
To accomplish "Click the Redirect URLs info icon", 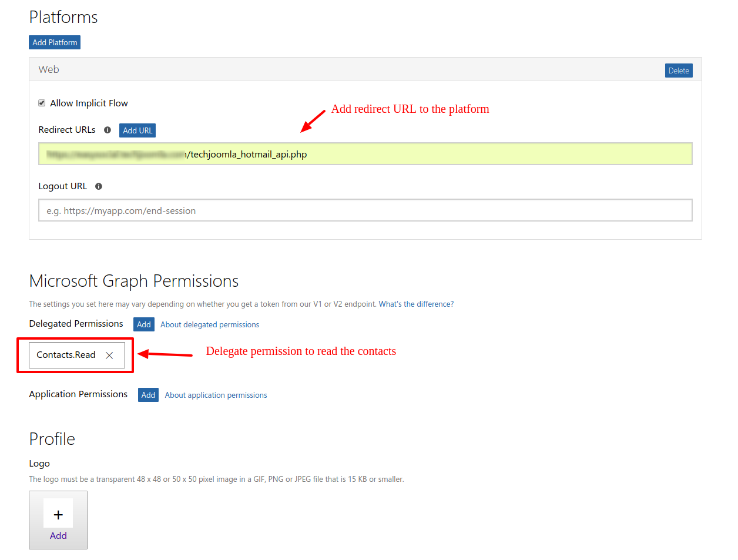I will click(x=108, y=130).
